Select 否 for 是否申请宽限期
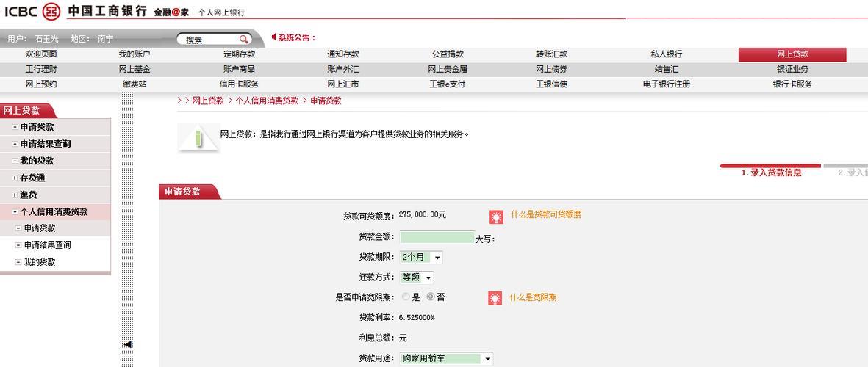 (431, 297)
